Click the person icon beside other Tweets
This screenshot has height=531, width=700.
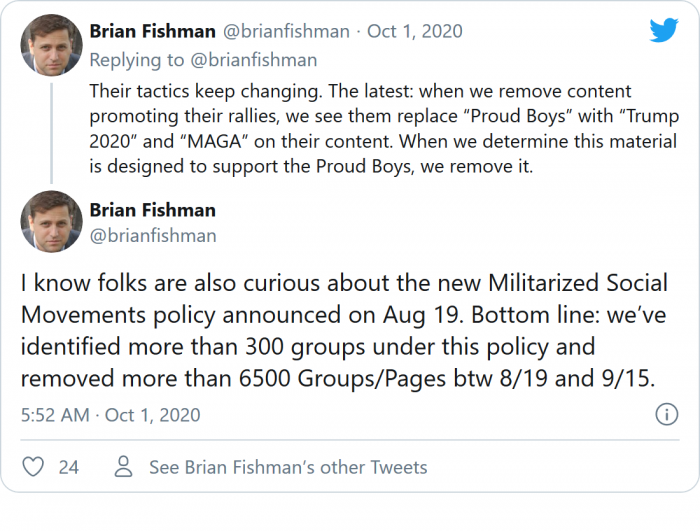pyautogui.click(x=123, y=467)
